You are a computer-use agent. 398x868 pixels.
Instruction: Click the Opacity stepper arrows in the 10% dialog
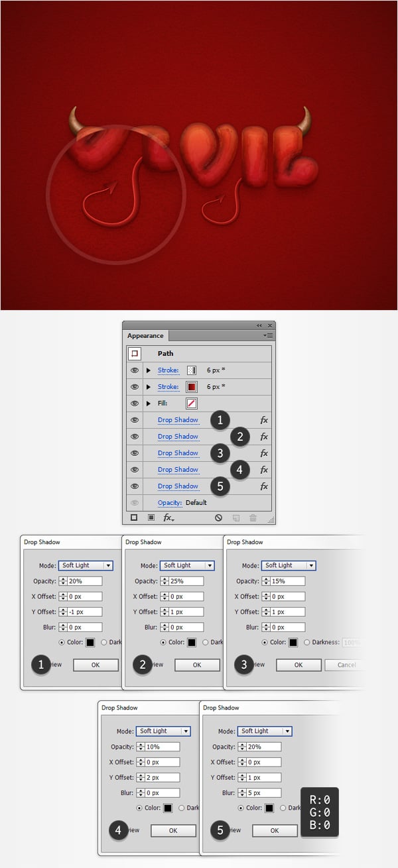coord(140,747)
